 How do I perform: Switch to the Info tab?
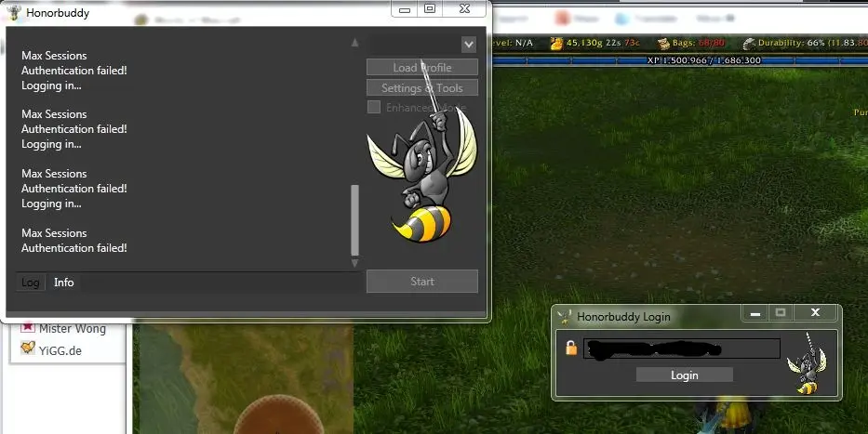63,283
